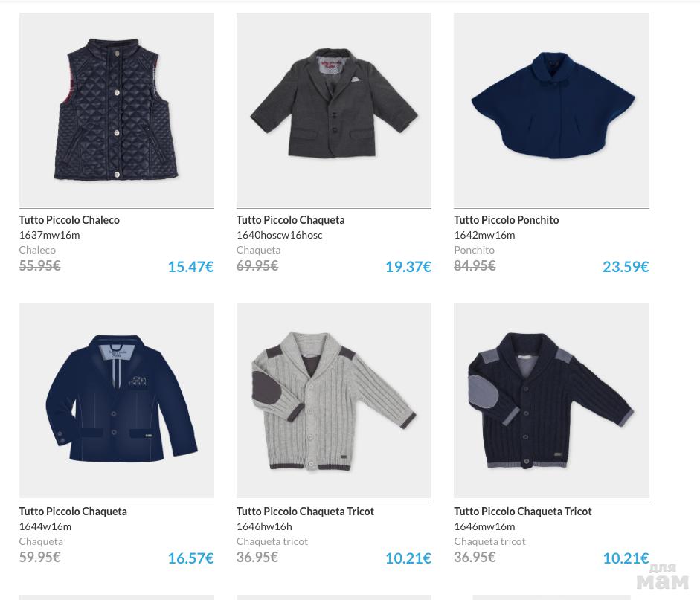The image size is (700, 600).
Task: Click the 16.57€ blazer price
Action: coord(190,558)
